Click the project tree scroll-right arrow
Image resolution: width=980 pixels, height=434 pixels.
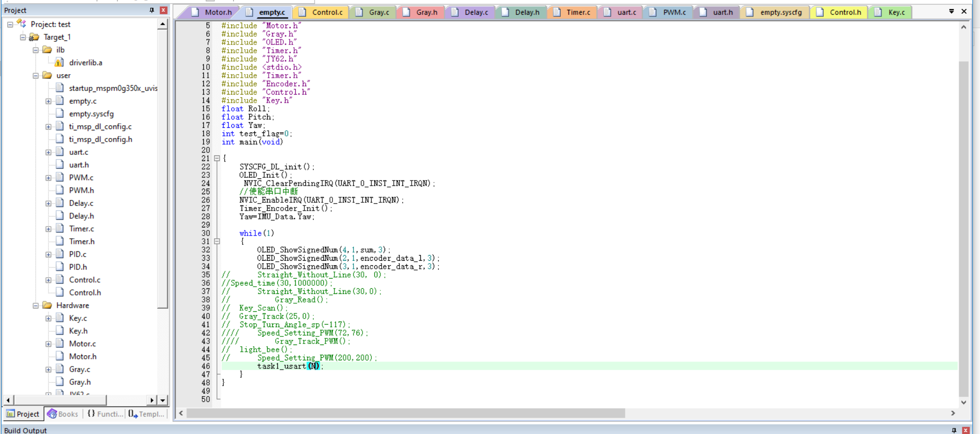pyautogui.click(x=152, y=400)
